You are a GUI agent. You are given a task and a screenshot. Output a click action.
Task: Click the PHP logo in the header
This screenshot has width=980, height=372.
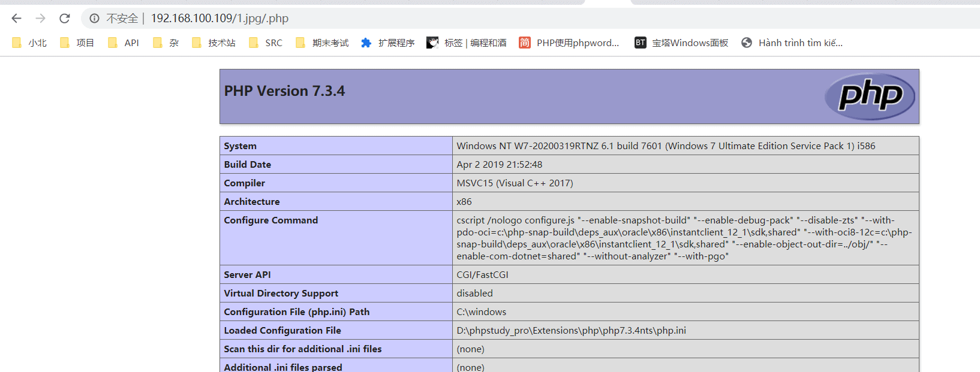point(870,96)
